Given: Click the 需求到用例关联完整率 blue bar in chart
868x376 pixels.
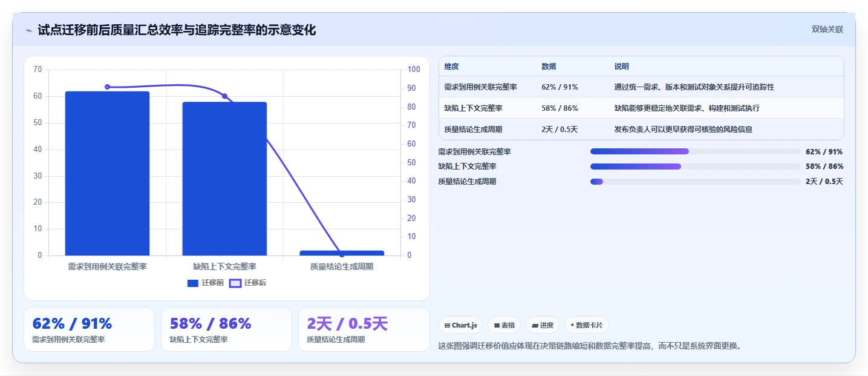Looking at the screenshot, I should (x=108, y=173).
